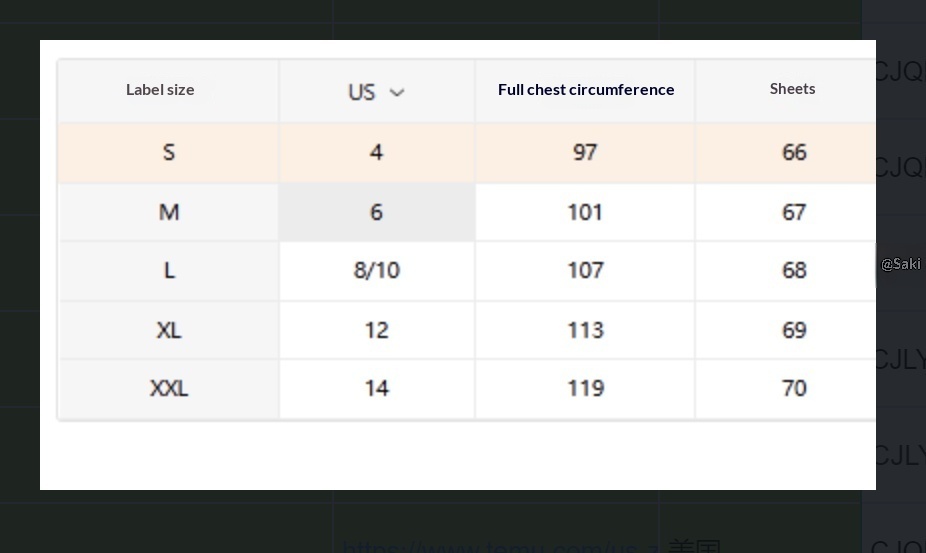Image resolution: width=926 pixels, height=553 pixels.
Task: Click the Sheets value 70 cell
Action: [794, 388]
